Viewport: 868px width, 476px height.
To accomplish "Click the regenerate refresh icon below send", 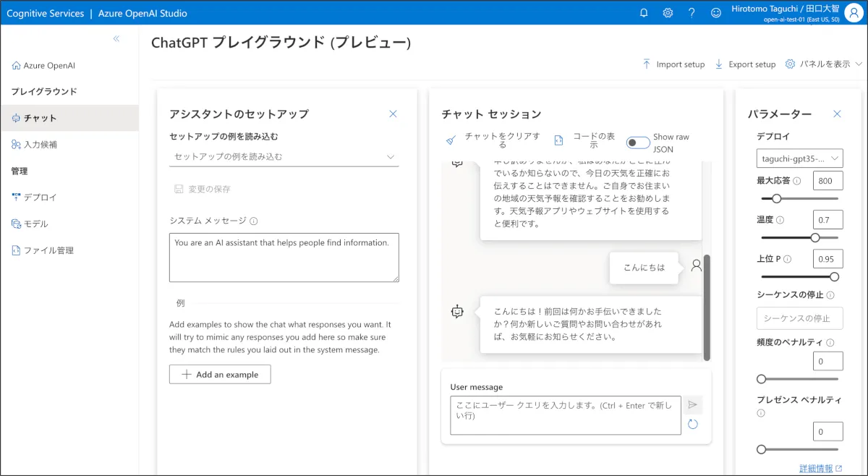I will coord(693,424).
